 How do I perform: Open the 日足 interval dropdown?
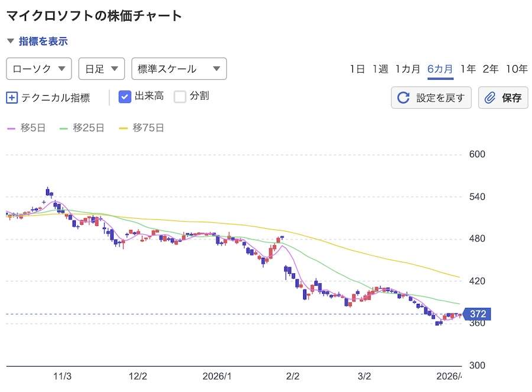pos(101,69)
